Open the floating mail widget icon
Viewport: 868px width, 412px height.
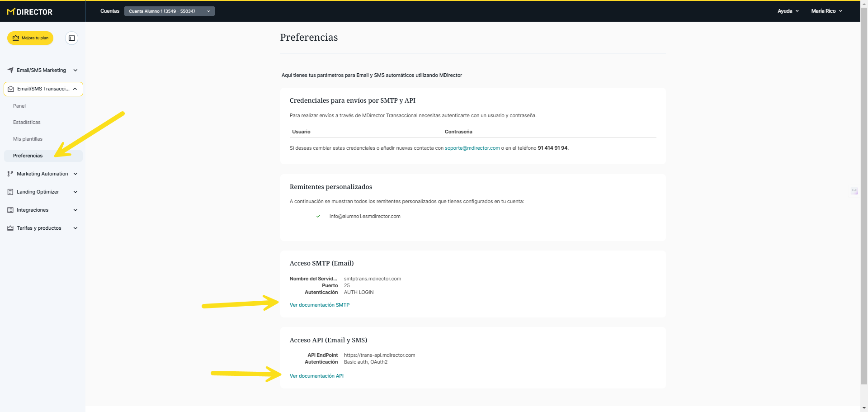(x=854, y=191)
